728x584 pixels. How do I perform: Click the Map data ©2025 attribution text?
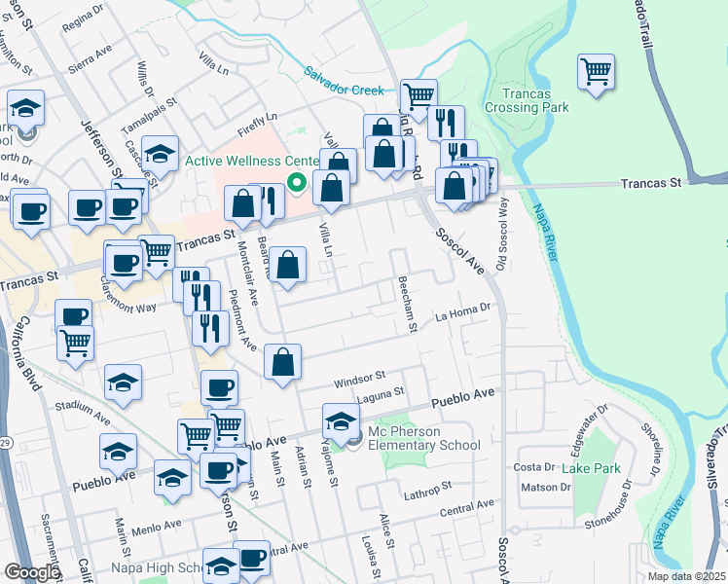[x=686, y=576]
